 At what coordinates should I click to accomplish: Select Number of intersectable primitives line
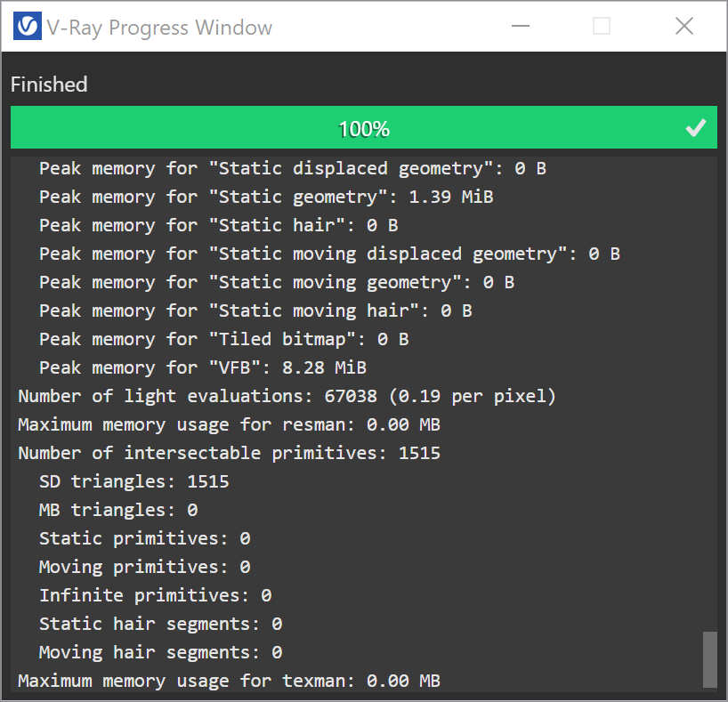229,453
